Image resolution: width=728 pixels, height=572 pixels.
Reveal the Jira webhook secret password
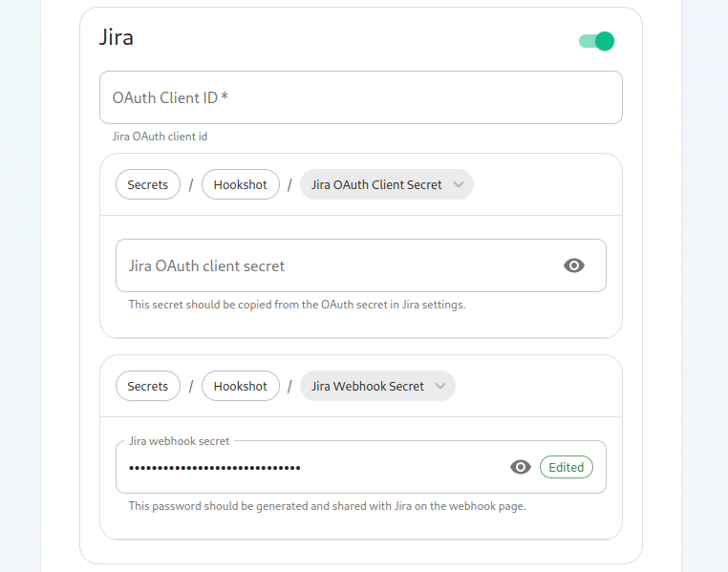[x=520, y=467]
